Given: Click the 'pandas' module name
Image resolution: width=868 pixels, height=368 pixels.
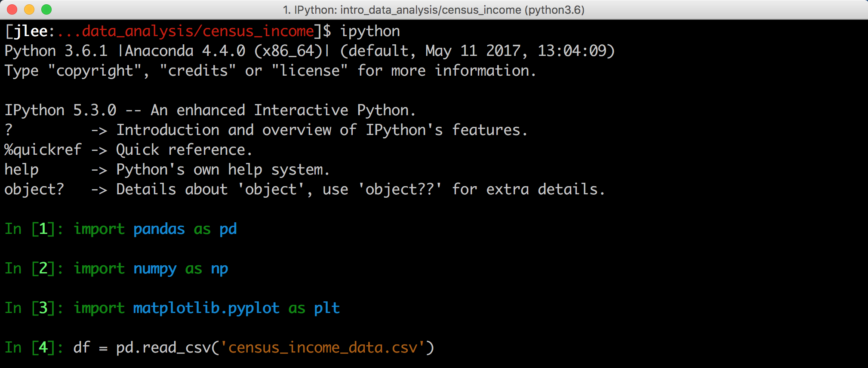Looking at the screenshot, I should (x=159, y=229).
